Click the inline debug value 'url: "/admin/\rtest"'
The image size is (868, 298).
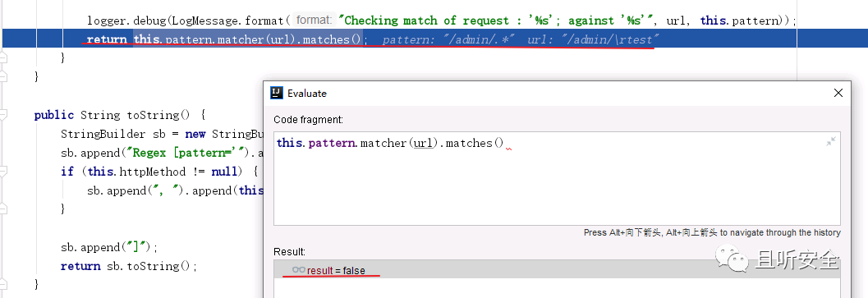point(594,40)
